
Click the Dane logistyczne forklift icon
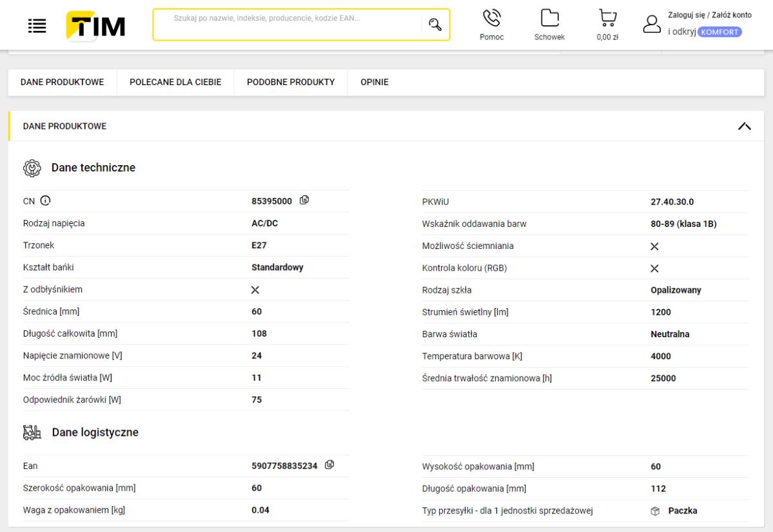pos(32,433)
